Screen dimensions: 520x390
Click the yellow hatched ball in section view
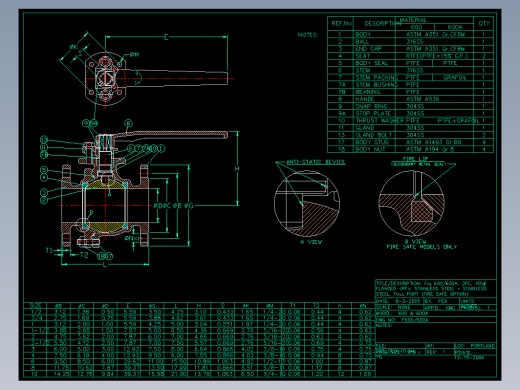(105, 205)
